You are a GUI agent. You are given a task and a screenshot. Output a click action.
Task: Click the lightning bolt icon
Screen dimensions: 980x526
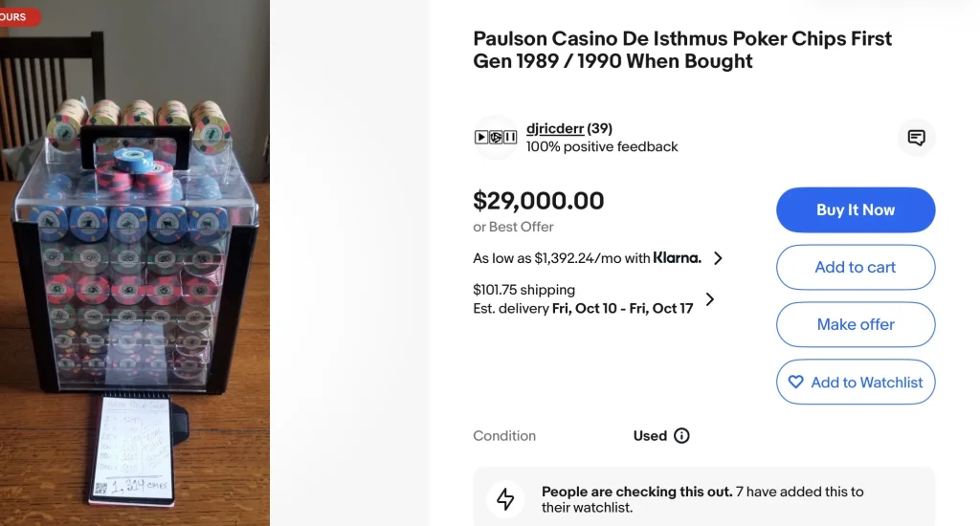[505, 499]
